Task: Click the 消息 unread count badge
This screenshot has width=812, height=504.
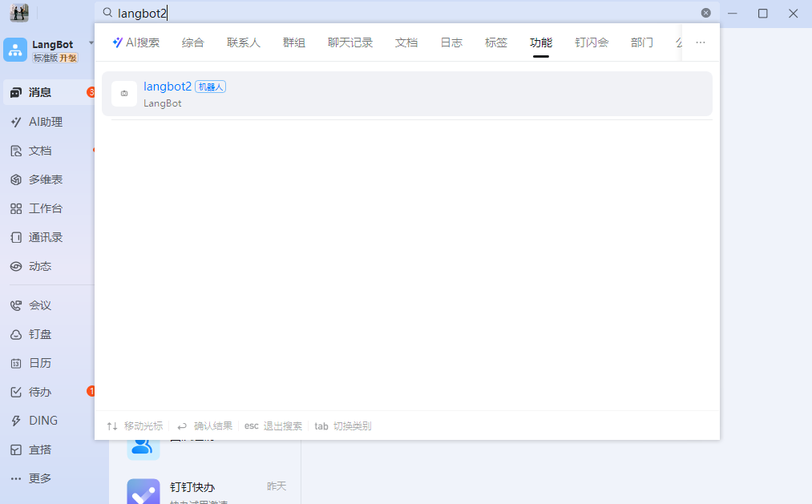Action: pos(91,93)
